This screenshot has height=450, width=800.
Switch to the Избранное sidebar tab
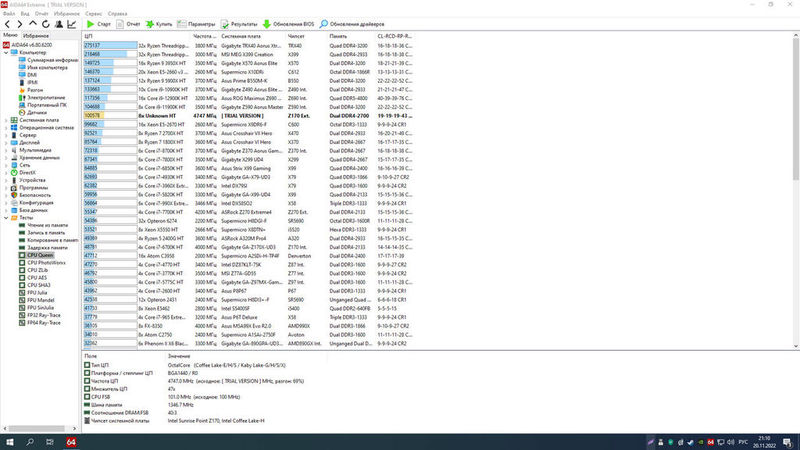click(36, 36)
